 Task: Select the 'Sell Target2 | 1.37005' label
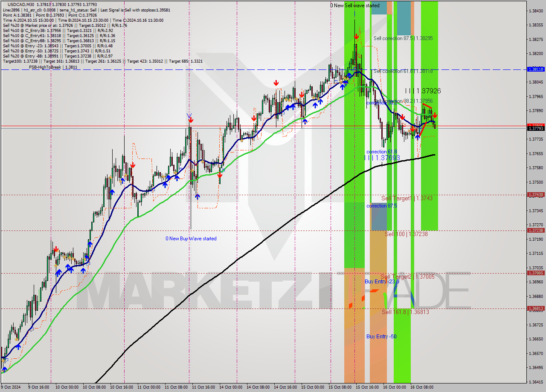click(x=407, y=277)
